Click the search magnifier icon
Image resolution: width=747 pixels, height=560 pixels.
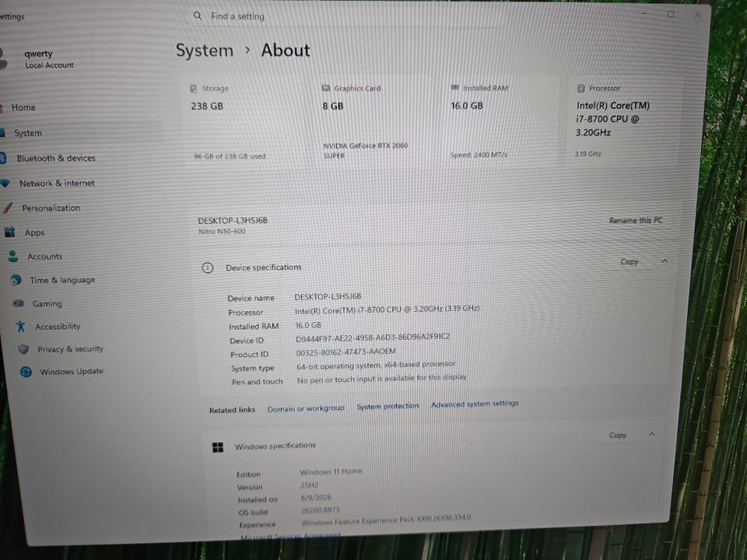(x=198, y=16)
